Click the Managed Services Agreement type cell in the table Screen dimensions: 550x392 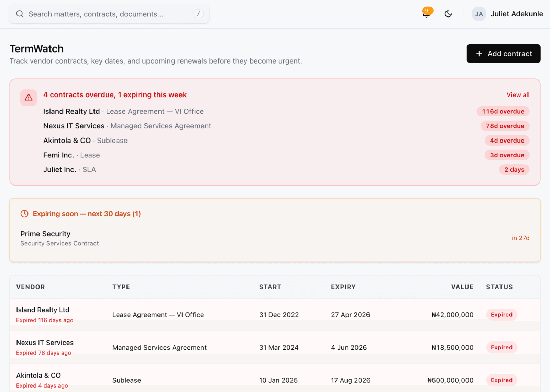[159, 347]
